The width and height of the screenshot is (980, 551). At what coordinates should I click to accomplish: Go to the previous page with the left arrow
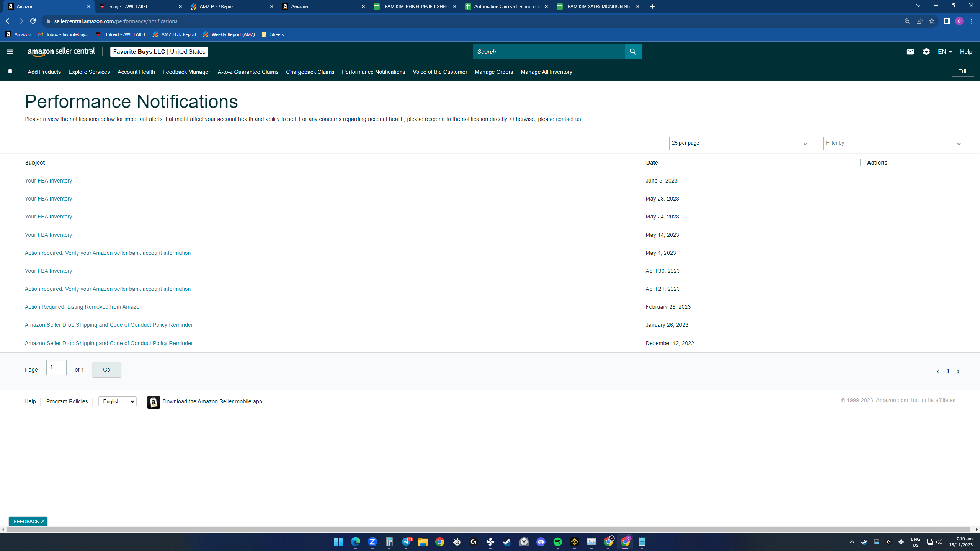tap(938, 371)
